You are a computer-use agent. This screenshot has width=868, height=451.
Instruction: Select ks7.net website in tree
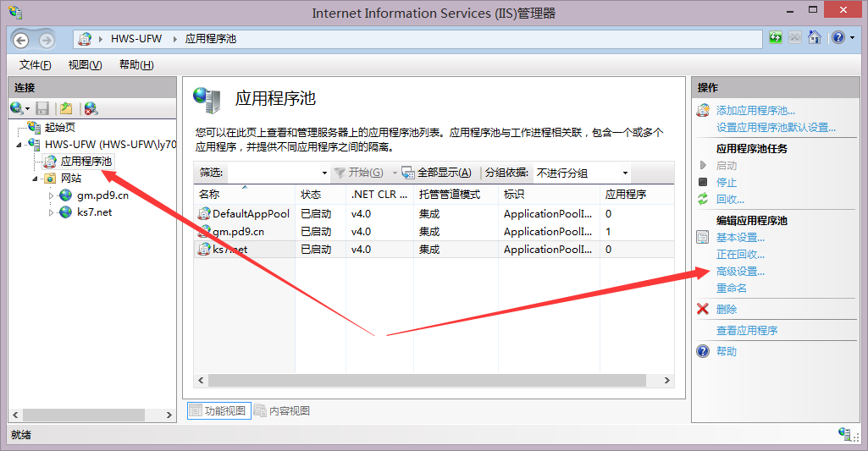[x=95, y=212]
